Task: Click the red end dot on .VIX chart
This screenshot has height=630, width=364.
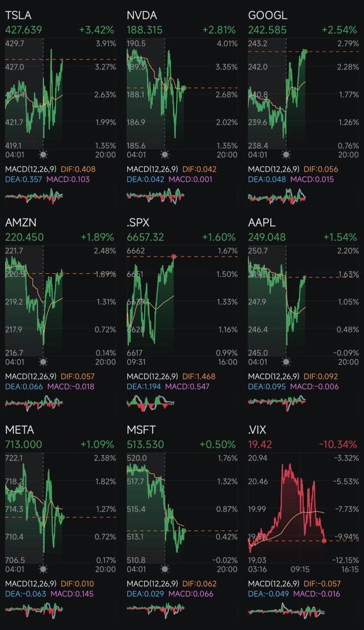Action: pos(324,541)
